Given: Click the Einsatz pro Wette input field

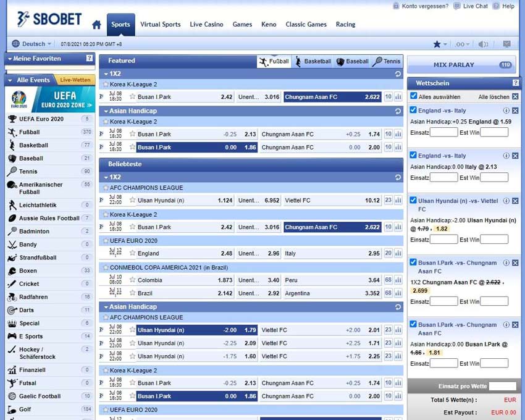Looking at the screenshot, I should (502, 386).
